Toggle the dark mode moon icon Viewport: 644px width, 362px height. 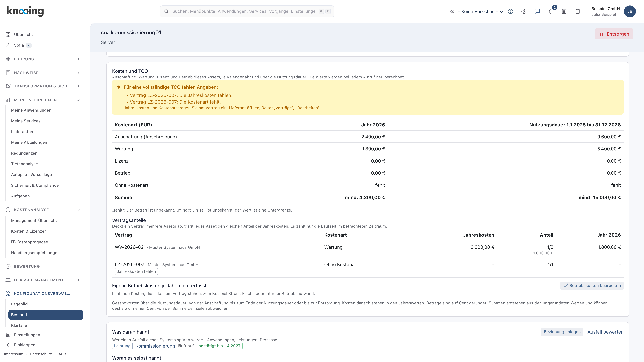coord(524,12)
